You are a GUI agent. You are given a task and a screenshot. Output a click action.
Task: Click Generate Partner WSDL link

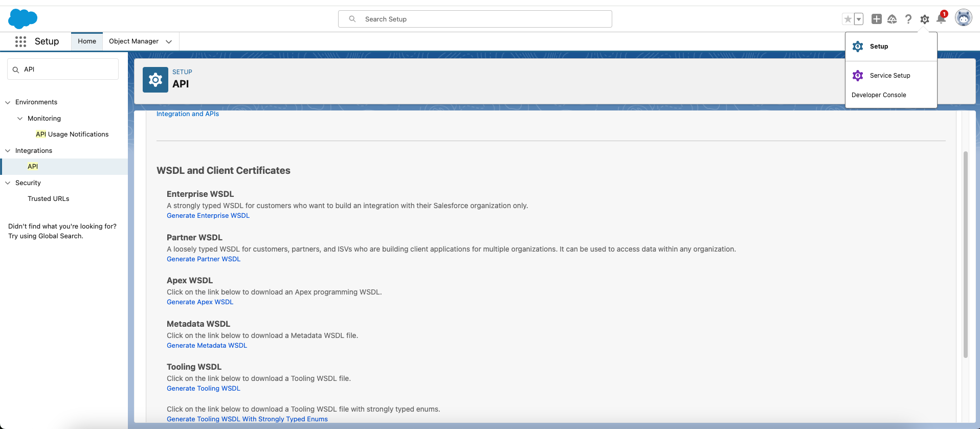pos(204,259)
